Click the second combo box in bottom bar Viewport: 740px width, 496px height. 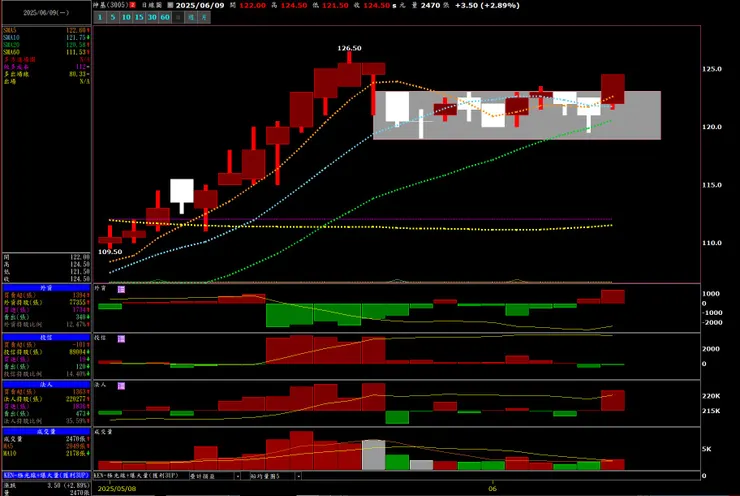[x=275, y=476]
